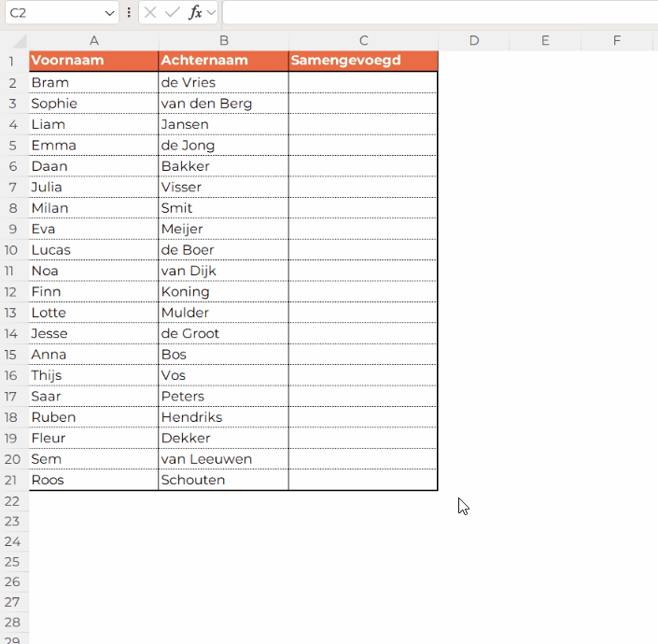Select the cell containing Jesse

click(94, 333)
